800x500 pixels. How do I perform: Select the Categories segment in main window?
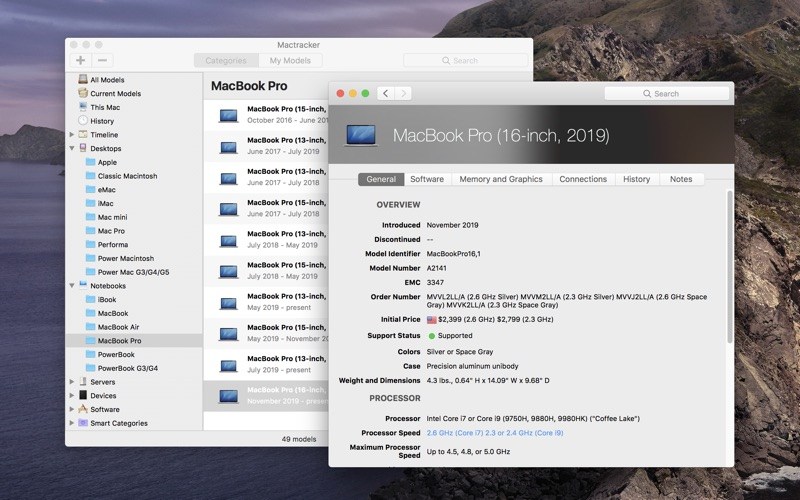coord(226,60)
